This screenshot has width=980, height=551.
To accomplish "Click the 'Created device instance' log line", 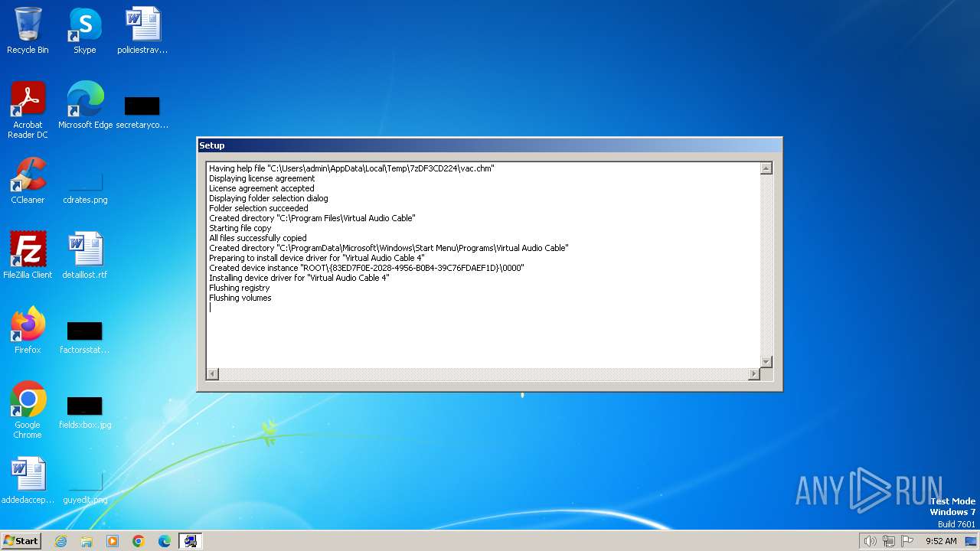I will [x=367, y=268].
